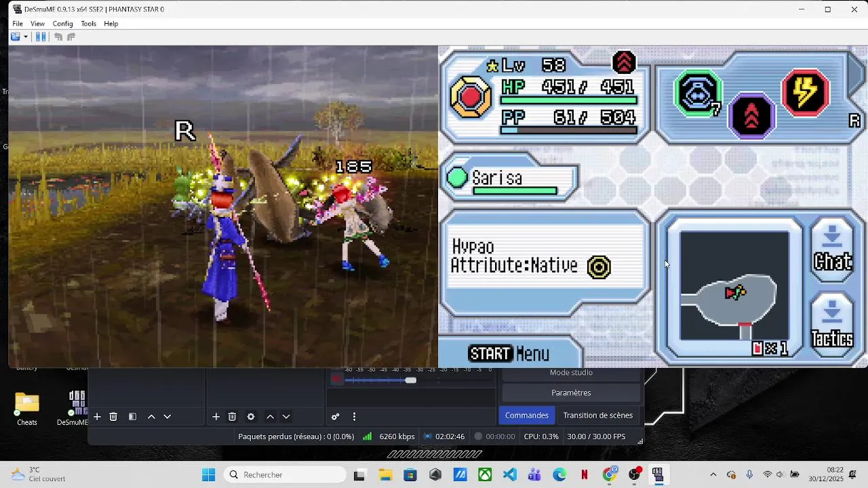
Task: Open the View menu in DeSmuME
Action: coord(37,24)
